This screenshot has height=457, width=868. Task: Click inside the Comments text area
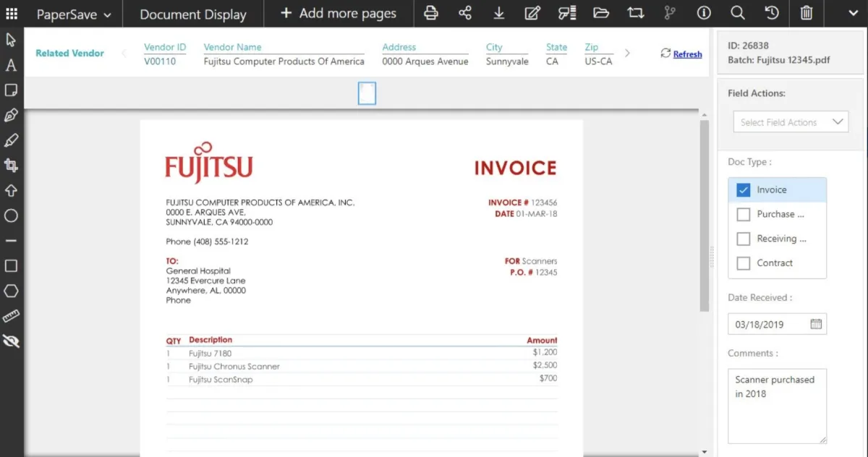click(x=777, y=406)
